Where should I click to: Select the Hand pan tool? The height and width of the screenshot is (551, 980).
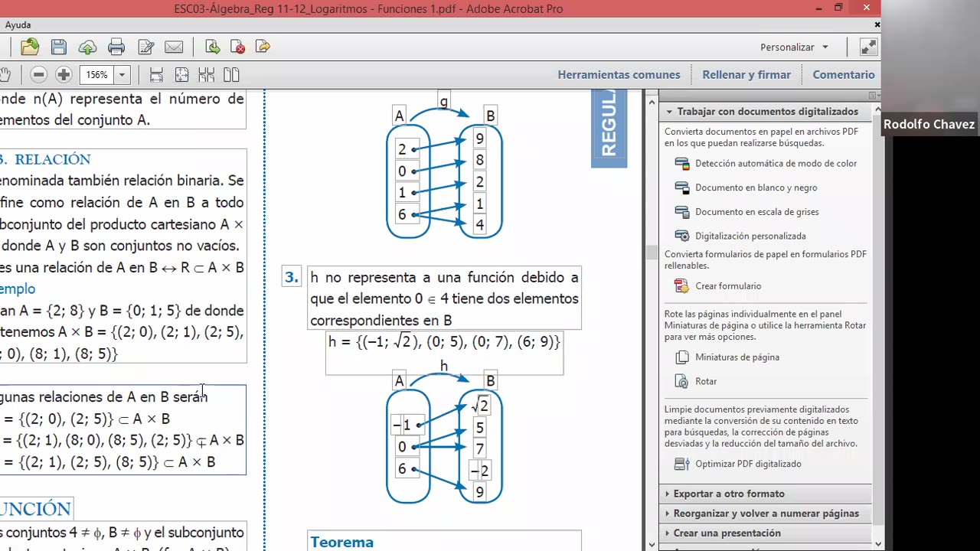5,75
